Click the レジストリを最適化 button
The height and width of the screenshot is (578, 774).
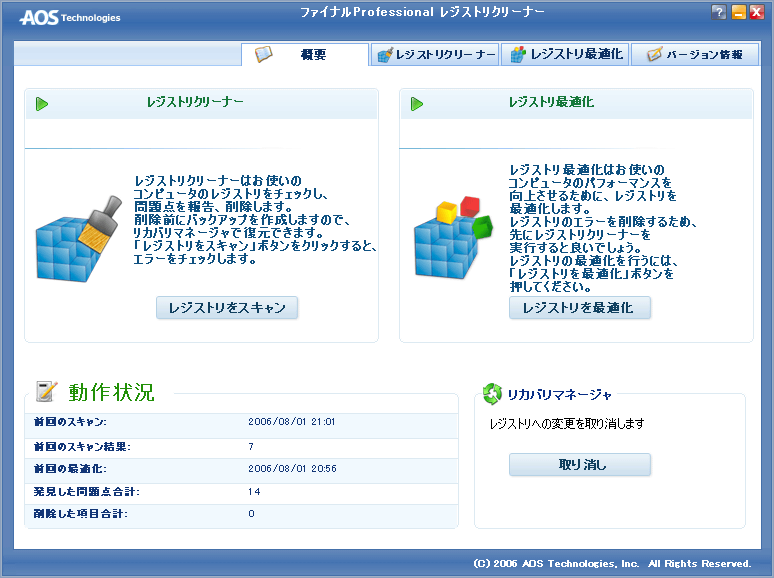click(580, 308)
